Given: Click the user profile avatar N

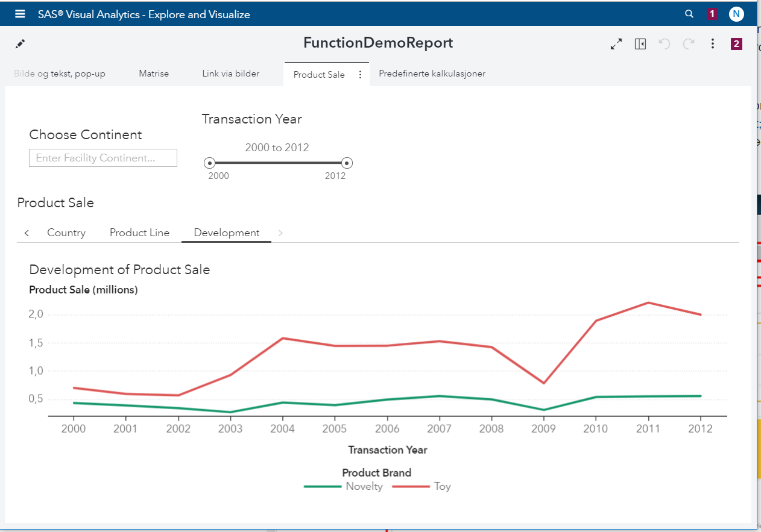Looking at the screenshot, I should point(736,13).
